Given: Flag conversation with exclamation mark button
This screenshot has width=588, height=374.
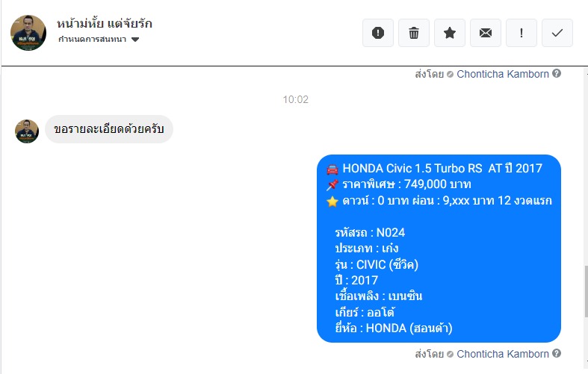Looking at the screenshot, I should point(522,33).
